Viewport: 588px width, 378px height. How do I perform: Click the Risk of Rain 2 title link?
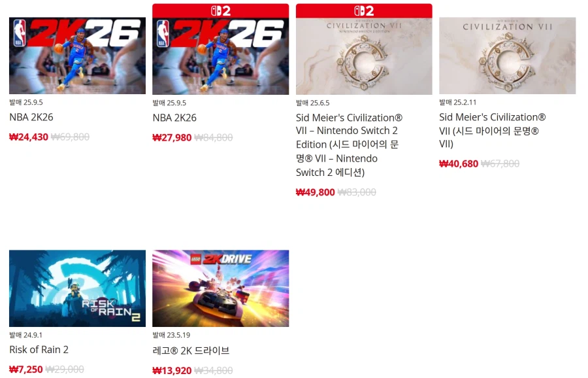(39, 349)
